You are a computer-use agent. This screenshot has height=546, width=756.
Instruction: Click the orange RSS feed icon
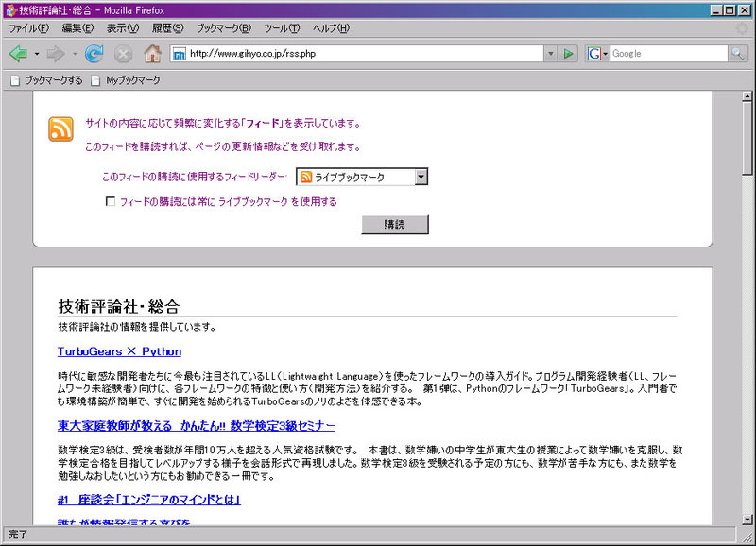60,129
